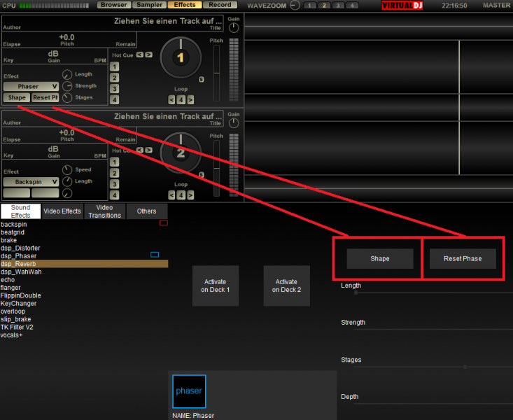
Task: Open the Record tab
Action: click(x=220, y=5)
